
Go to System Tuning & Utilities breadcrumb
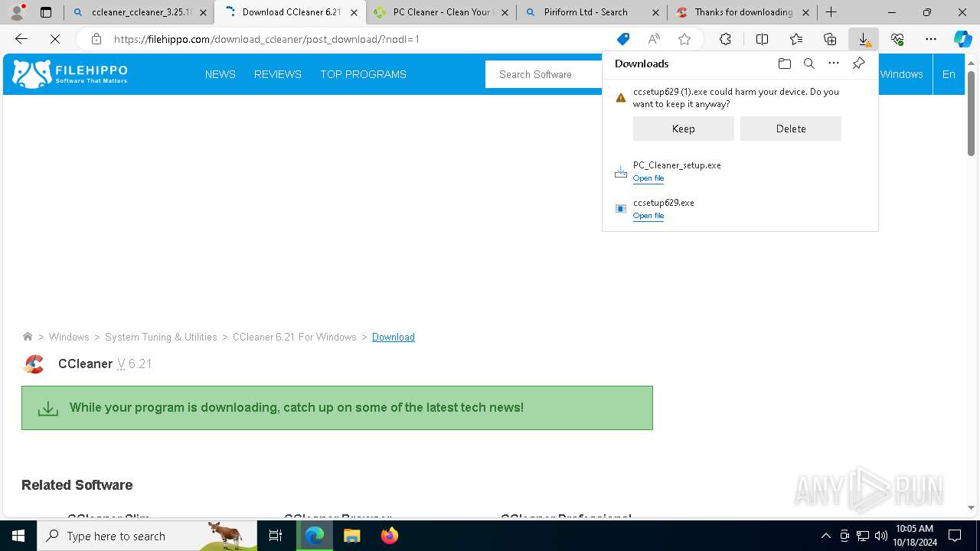coord(161,337)
